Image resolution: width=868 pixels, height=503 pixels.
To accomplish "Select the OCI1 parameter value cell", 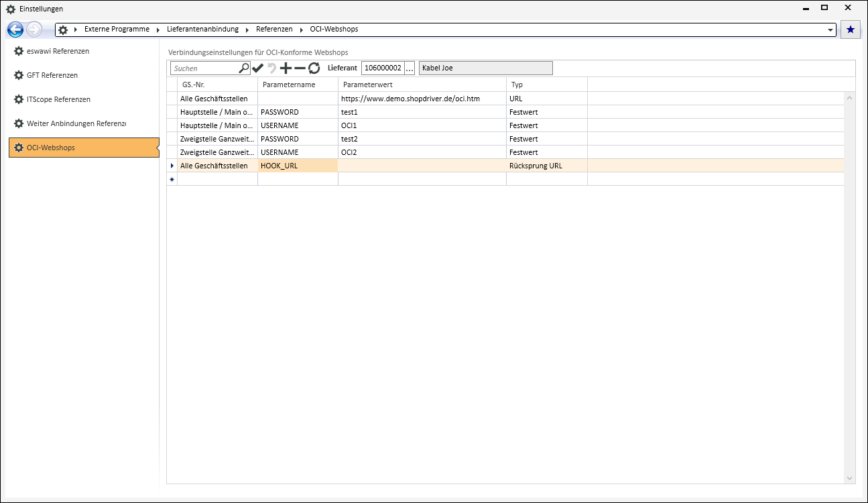I will coord(422,125).
